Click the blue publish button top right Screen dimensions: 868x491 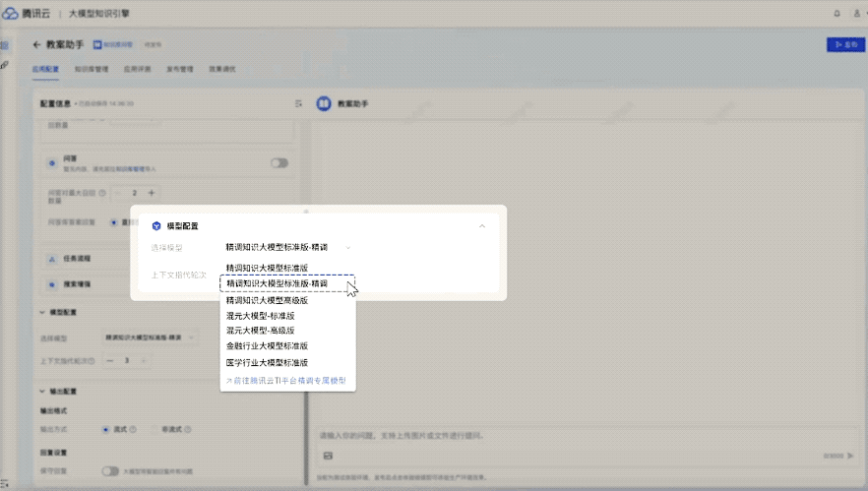[846, 44]
